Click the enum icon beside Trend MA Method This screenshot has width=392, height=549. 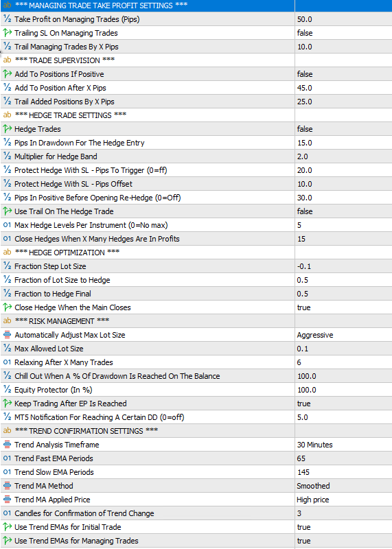point(7,486)
